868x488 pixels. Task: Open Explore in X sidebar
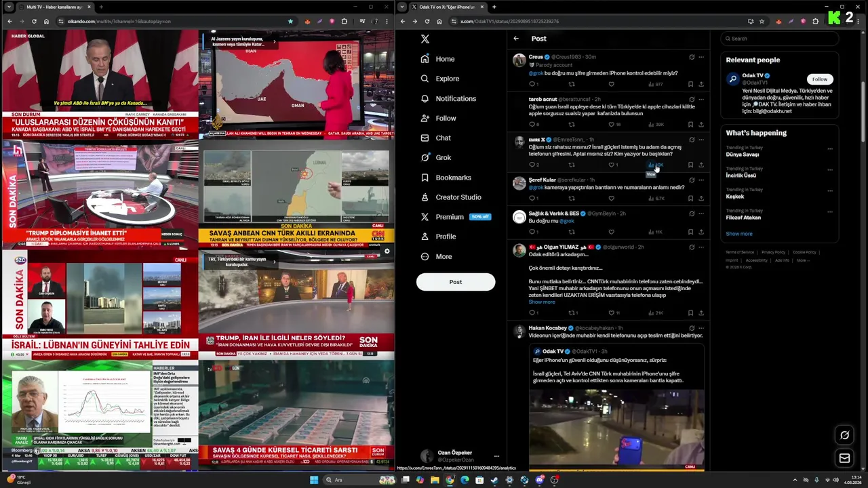tap(439, 79)
